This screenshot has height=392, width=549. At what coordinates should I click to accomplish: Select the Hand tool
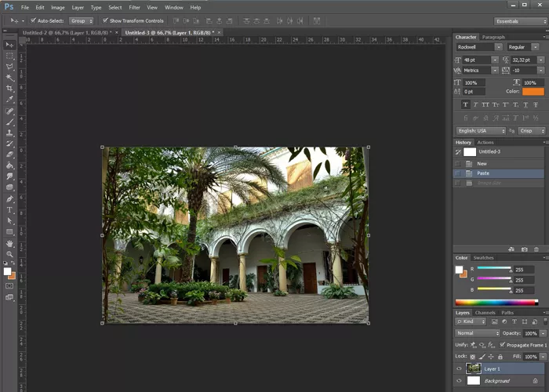pyautogui.click(x=9, y=243)
